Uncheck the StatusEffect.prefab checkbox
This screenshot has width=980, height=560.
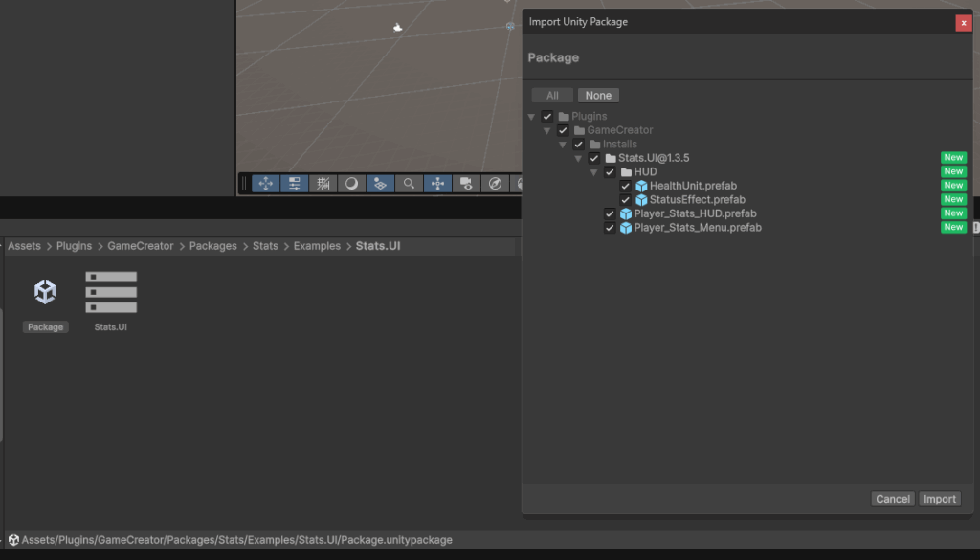pyautogui.click(x=626, y=200)
